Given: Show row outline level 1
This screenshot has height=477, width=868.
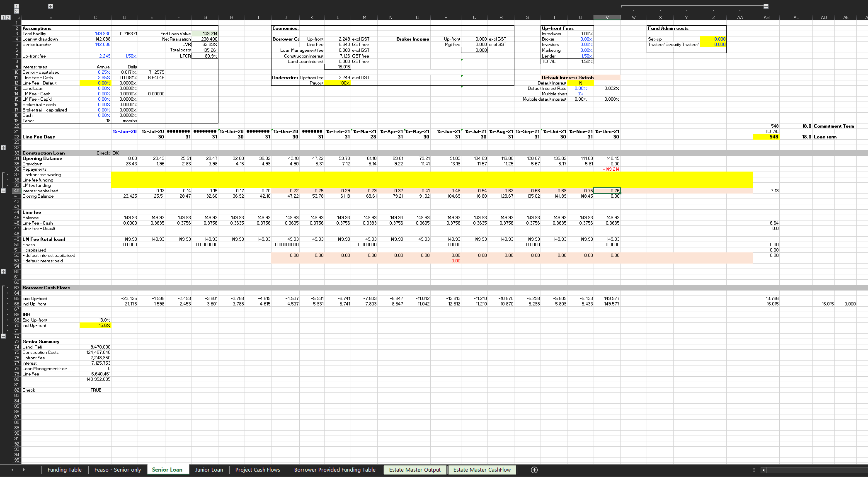Looking at the screenshot, I should click(3, 17).
